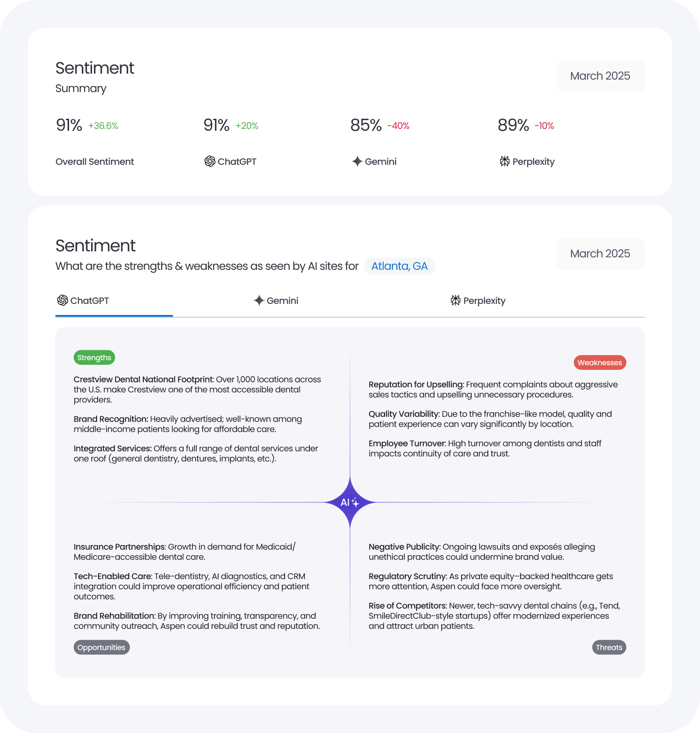Click the -40% change indicator beside Gemini
This screenshot has width=700, height=733.
(398, 125)
